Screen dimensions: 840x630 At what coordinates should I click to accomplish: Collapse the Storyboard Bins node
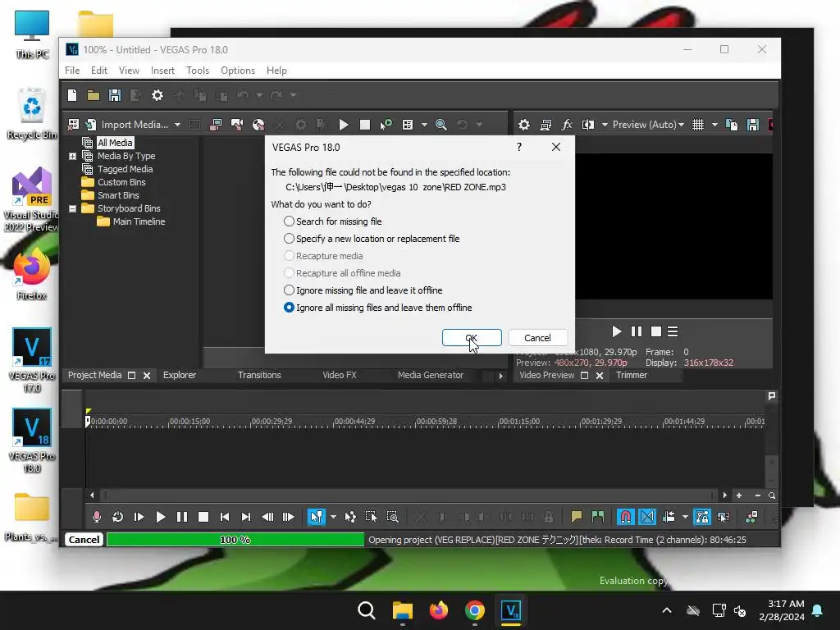(x=73, y=209)
